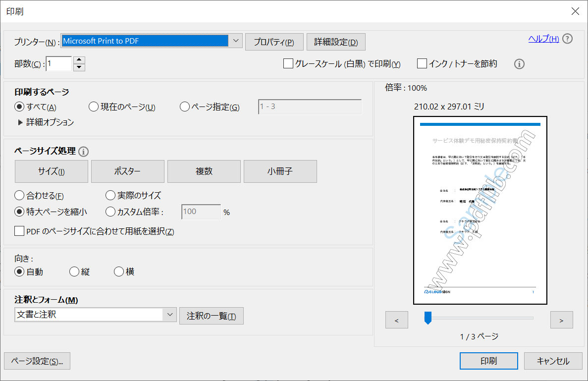This screenshot has height=381, width=588.
Task: Switch to the ポスター page sizing tab
Action: coord(128,171)
